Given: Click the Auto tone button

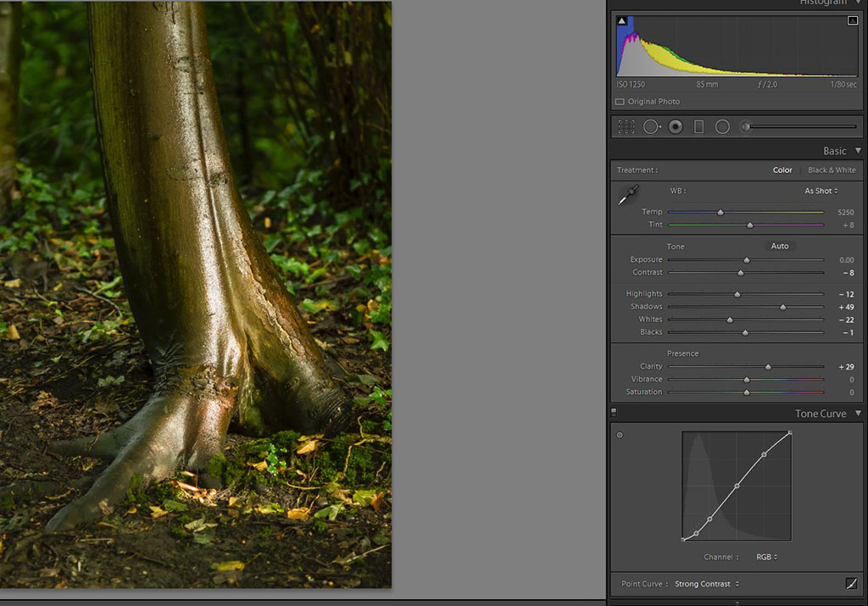Looking at the screenshot, I should (x=779, y=247).
